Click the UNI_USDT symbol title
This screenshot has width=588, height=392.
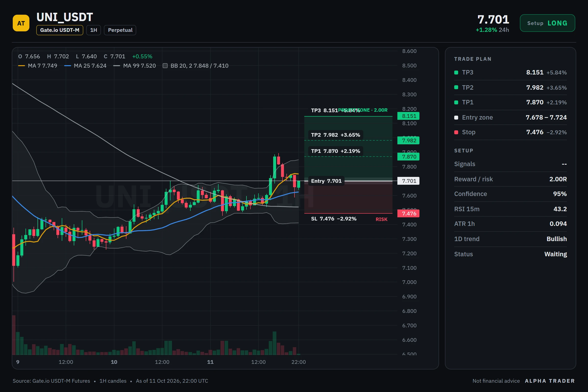[65, 17]
